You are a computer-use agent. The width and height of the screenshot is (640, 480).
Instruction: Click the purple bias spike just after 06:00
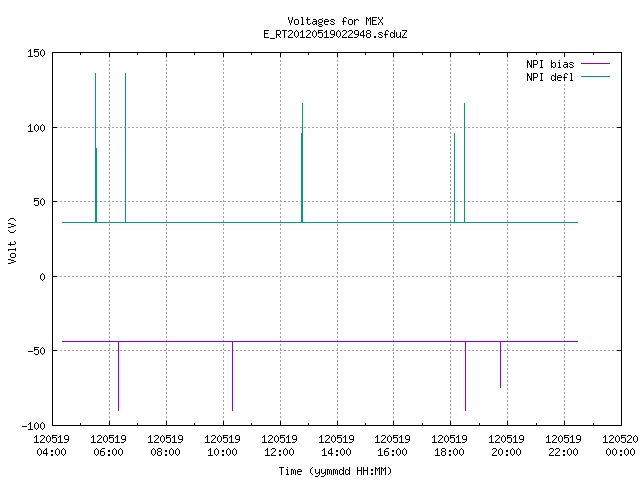[118, 376]
